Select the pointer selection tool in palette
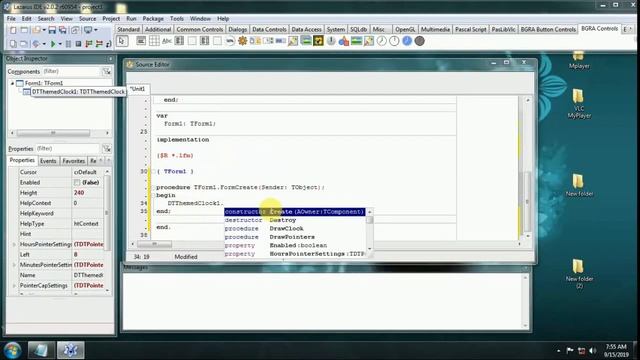The height and width of the screenshot is (360, 640). 122,41
